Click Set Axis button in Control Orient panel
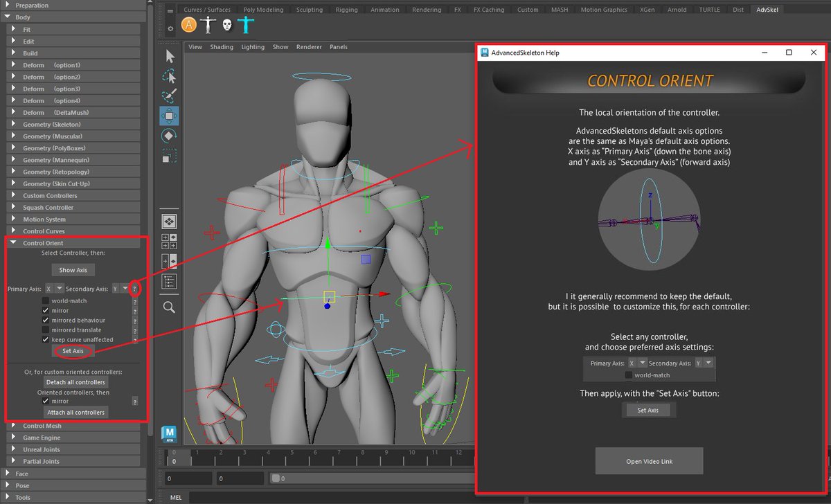 pos(73,351)
